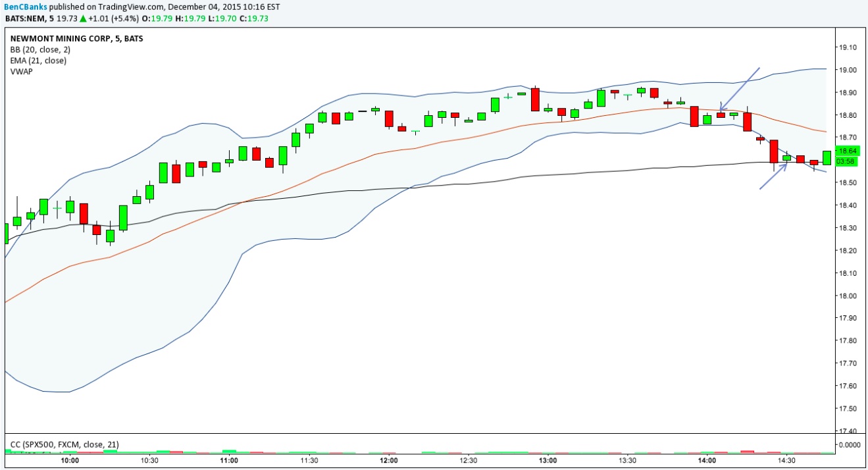Image resolution: width=868 pixels, height=470 pixels.
Task: Click the 18.00 price axis label
Action: coord(848,296)
